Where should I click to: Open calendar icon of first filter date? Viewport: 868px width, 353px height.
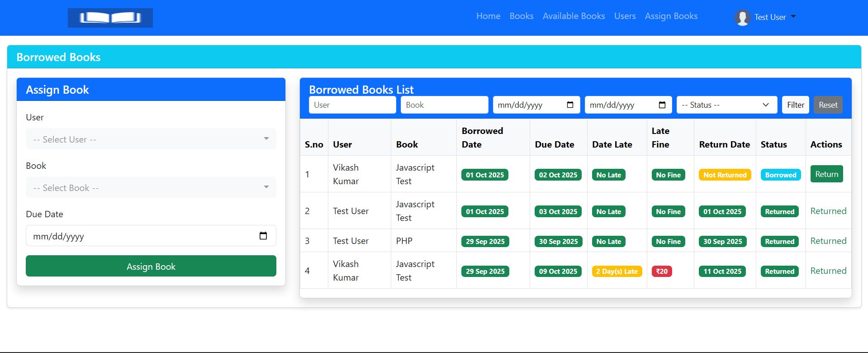pyautogui.click(x=570, y=105)
